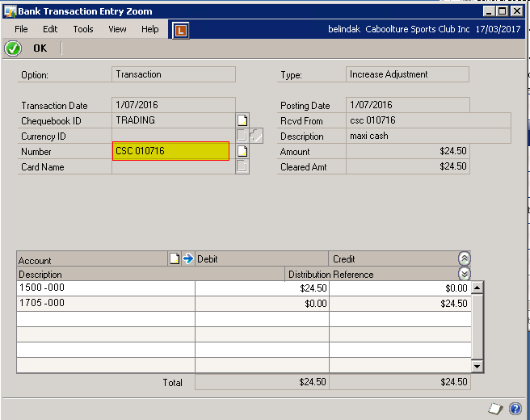Open the Chequebook ID lookup document icon
The width and height of the screenshot is (530, 420).
(242, 120)
